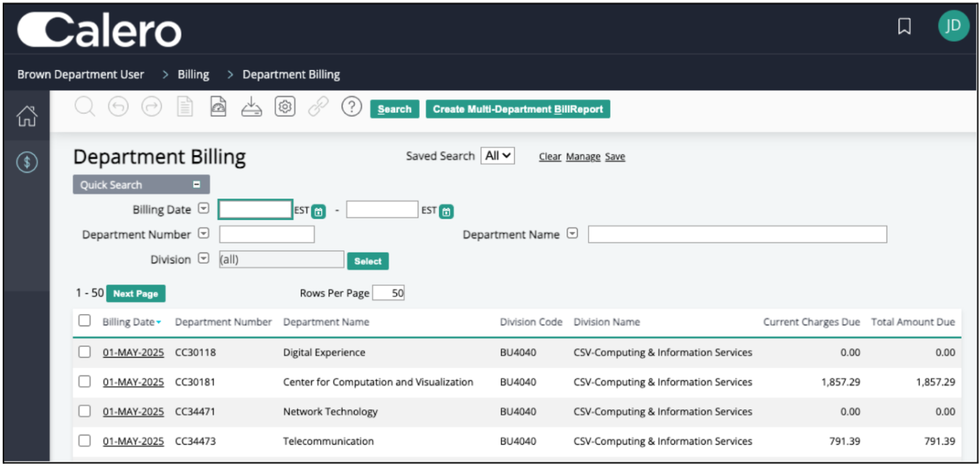Click the Department Number input field

pyautogui.click(x=267, y=234)
